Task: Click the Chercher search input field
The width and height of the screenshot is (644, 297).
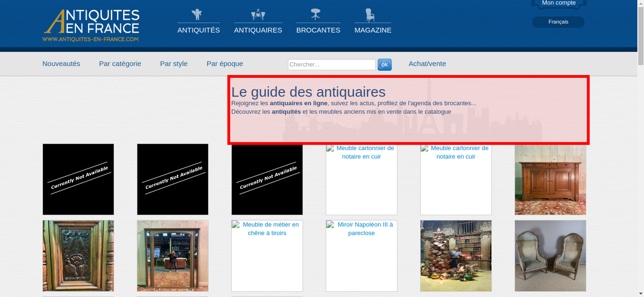Action: 331,64
